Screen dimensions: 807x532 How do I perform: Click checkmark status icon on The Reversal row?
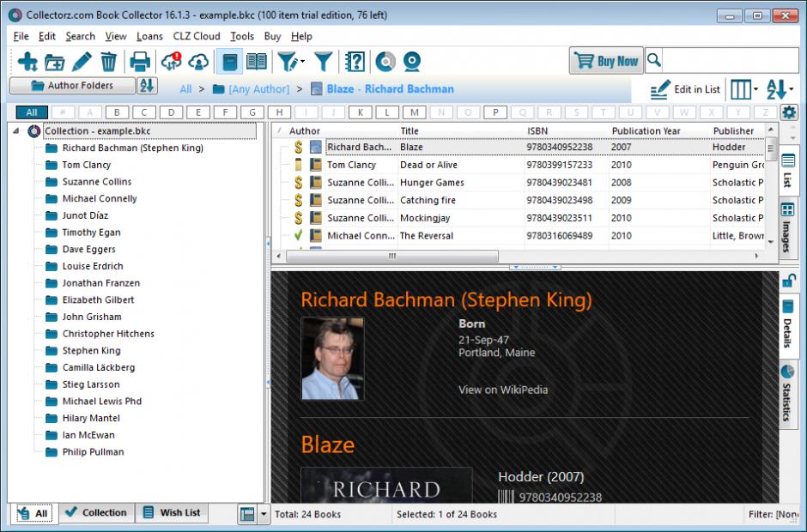(298, 236)
